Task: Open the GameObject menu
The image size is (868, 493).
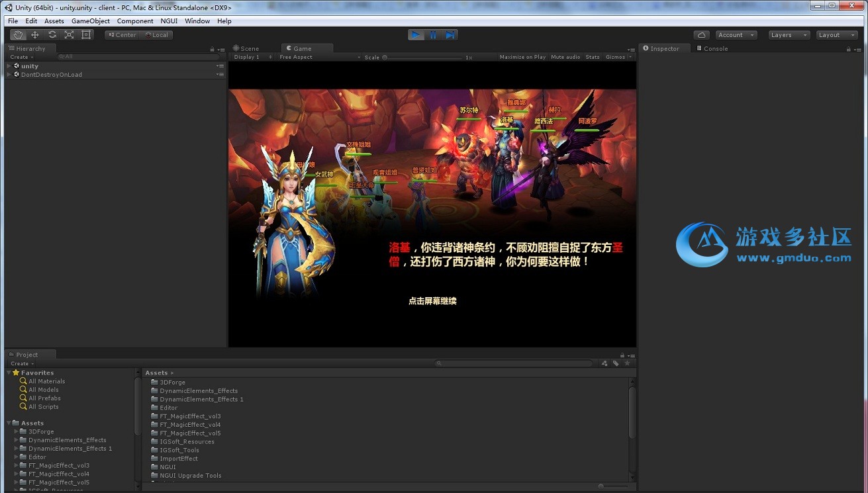Action: pos(91,21)
